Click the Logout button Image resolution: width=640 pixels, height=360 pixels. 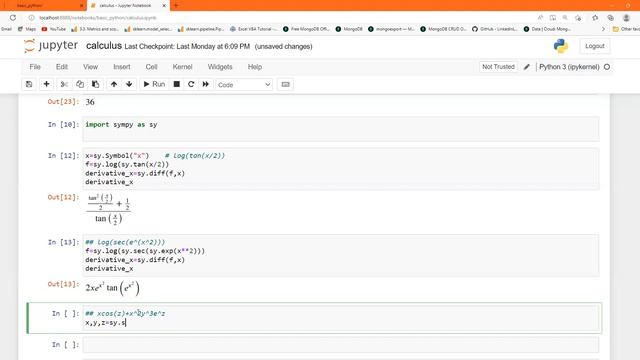pyautogui.click(x=595, y=46)
